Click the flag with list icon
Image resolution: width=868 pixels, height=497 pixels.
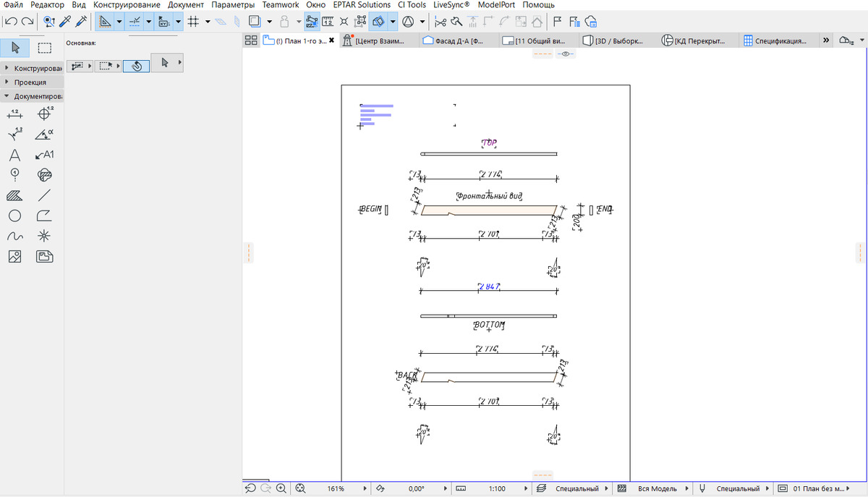(574, 22)
